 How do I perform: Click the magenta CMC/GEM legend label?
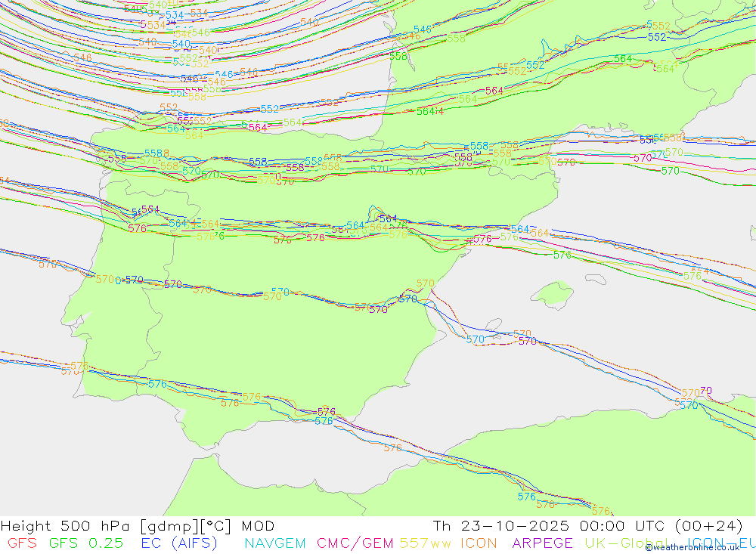click(355, 543)
